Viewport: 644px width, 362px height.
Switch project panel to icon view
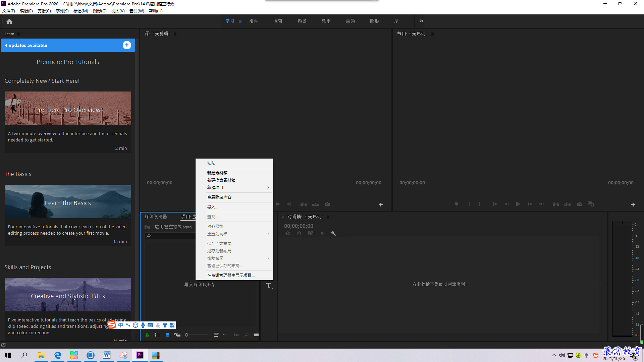tap(167, 335)
